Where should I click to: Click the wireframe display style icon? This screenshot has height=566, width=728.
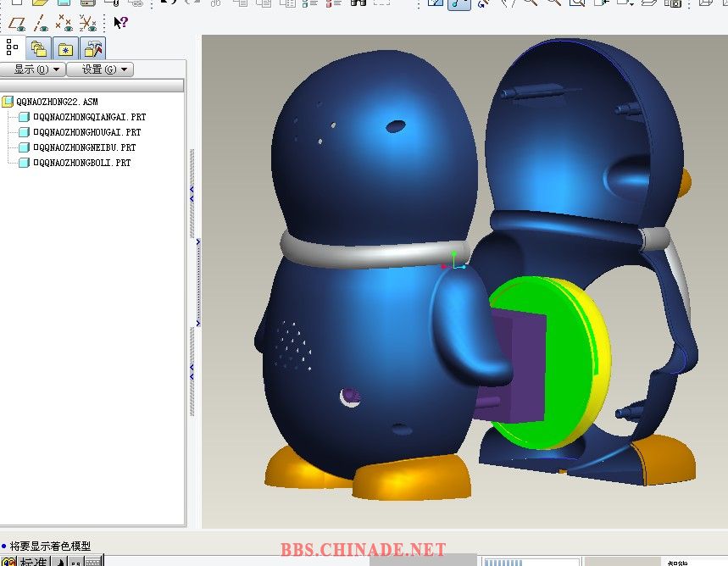[x=706, y=3]
